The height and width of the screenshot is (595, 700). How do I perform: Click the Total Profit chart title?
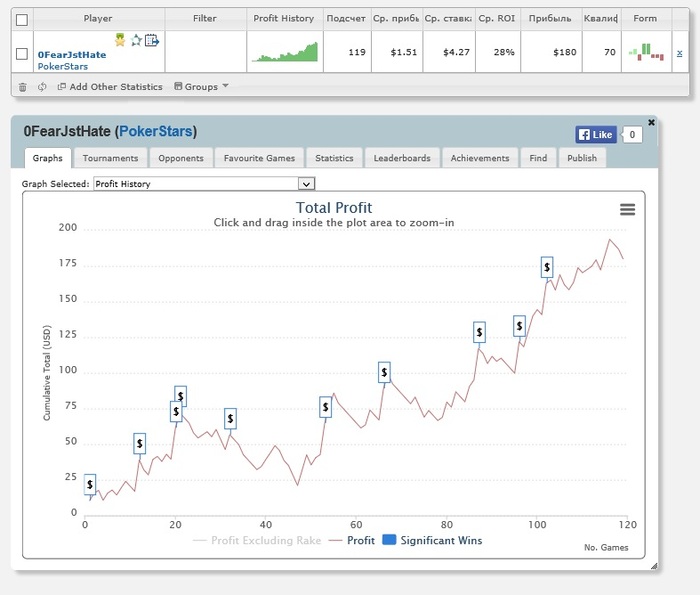click(334, 208)
